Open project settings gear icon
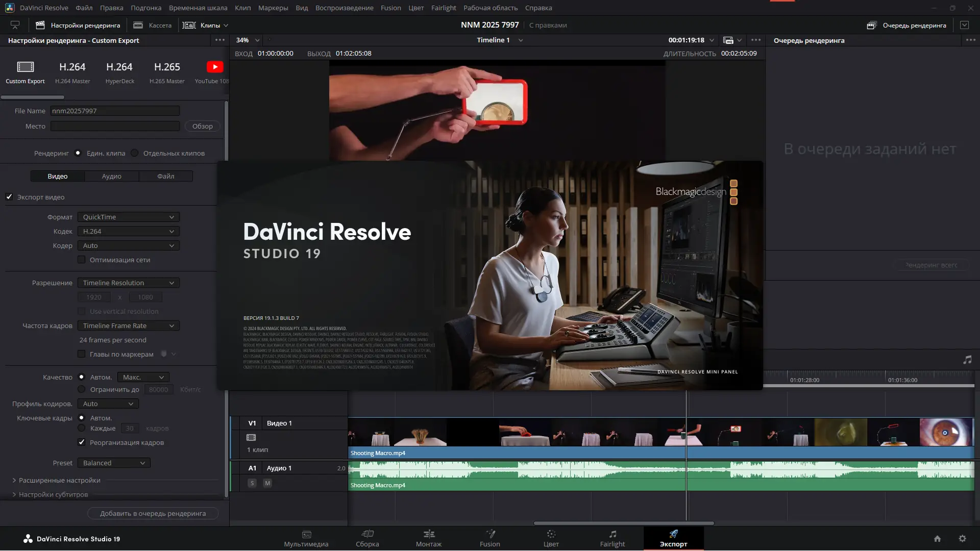Screen dimensions: 980x551 [962, 539]
